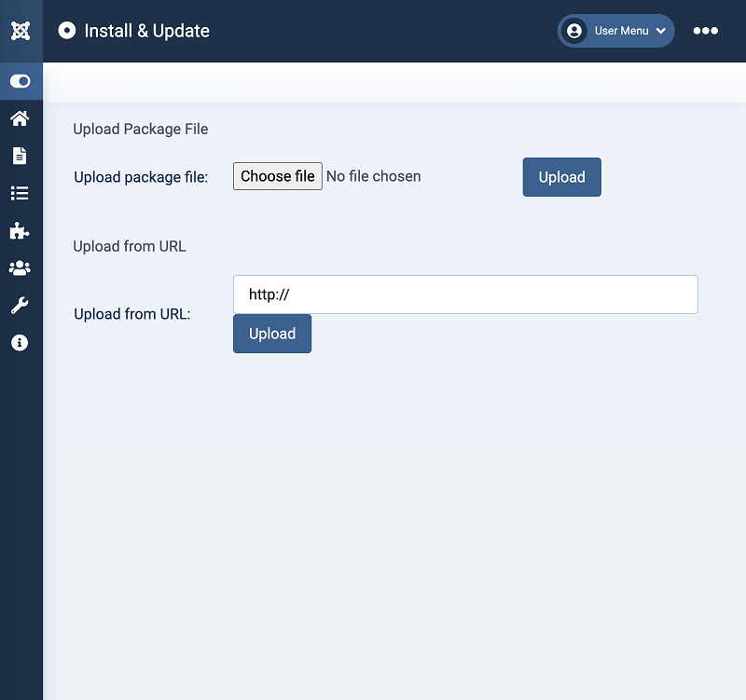Open the Content file icon in the sidebar
The image size is (746, 700).
(20, 156)
